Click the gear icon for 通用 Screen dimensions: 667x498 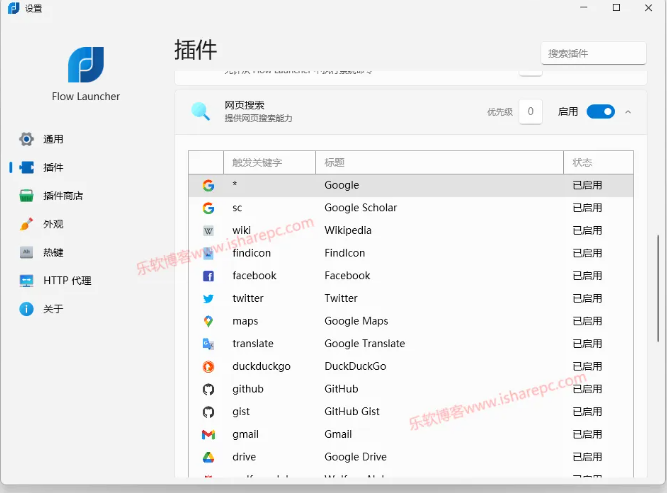[x=26, y=139]
